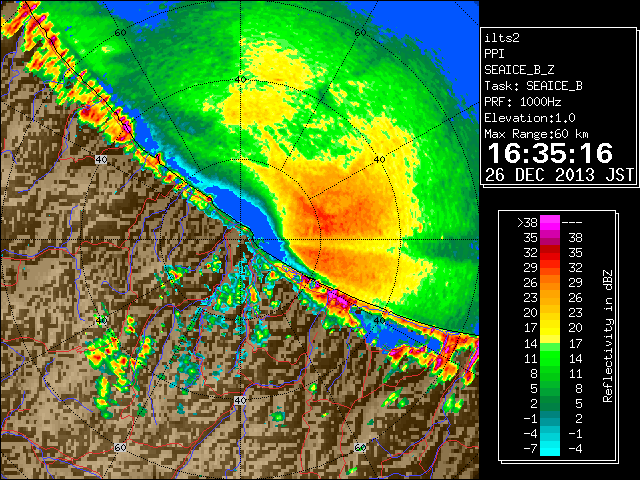Click the vertical "Reflectivity in dBZ" axis label
This screenshot has width=640, height=480.
click(x=607, y=336)
